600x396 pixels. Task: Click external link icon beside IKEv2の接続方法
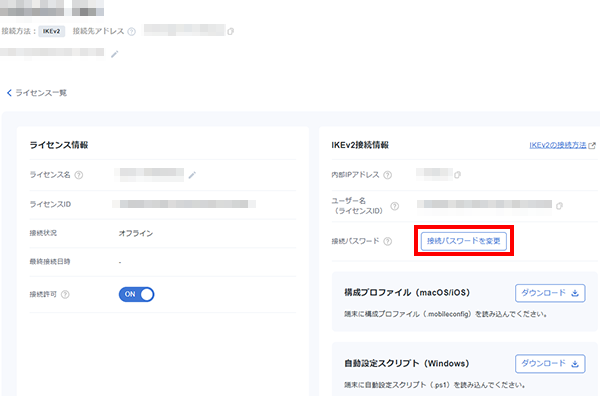point(592,145)
